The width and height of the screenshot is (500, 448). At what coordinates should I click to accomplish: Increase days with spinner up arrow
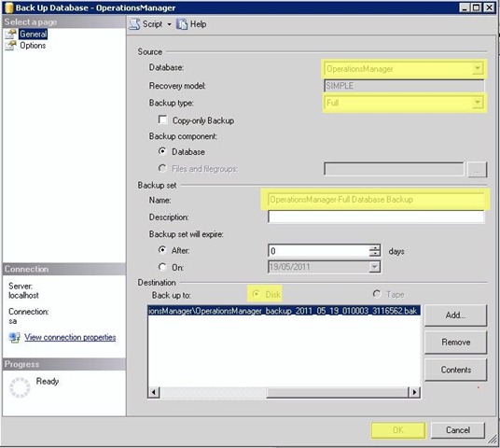375,248
